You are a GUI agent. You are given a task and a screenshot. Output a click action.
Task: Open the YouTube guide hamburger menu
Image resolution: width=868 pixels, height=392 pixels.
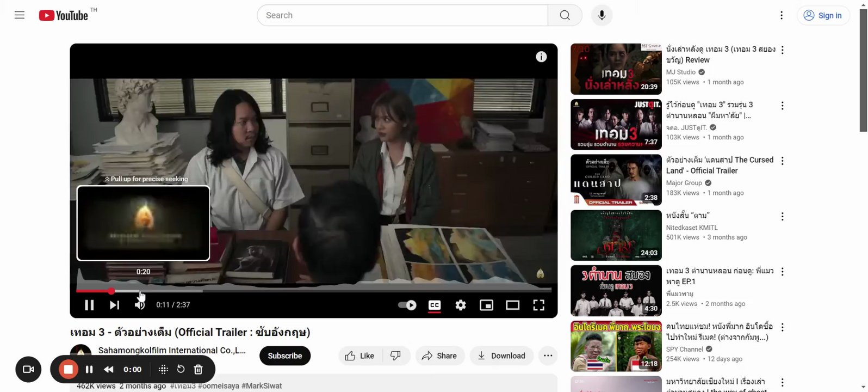[x=20, y=15]
